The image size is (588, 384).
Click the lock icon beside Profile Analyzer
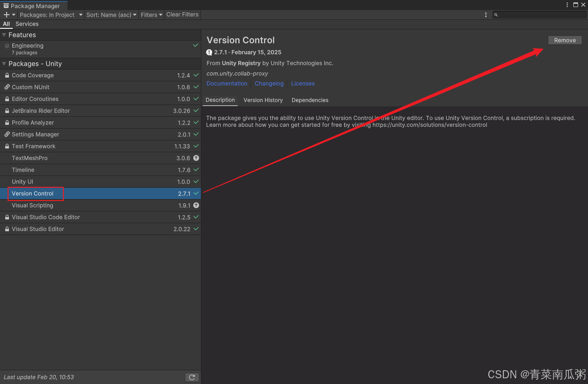(7, 122)
